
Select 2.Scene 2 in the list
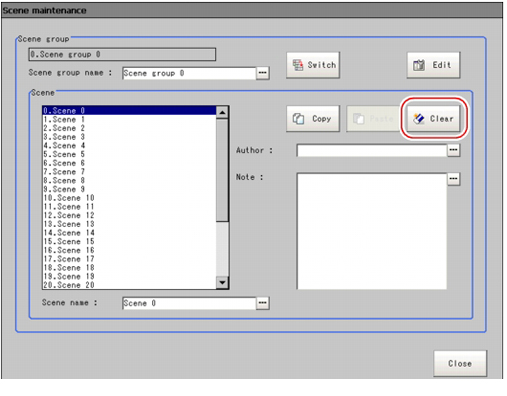click(x=129, y=128)
